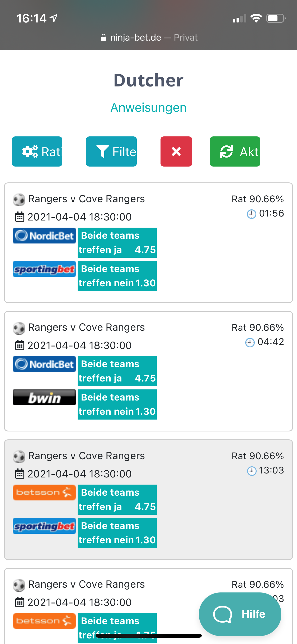Viewport: 297px width, 644px height.
Task: Refresh results with the green Akt button
Action: coord(235,151)
